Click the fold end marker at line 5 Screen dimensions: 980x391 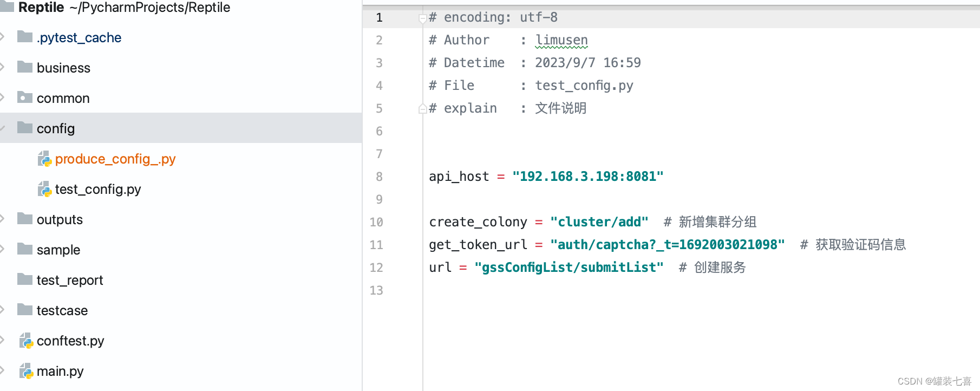pyautogui.click(x=422, y=109)
